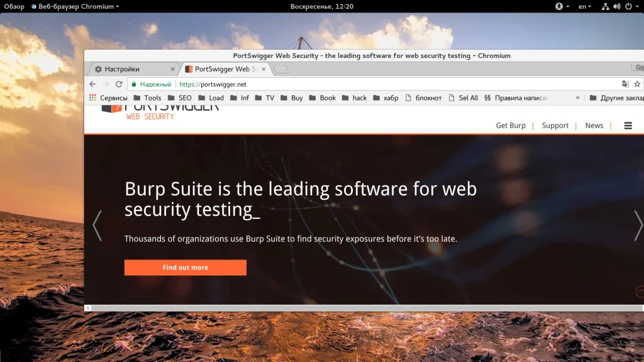Image resolution: width=644 pixels, height=362 pixels.
Task: Open the en keyboard layout dropdown
Action: (x=584, y=6)
